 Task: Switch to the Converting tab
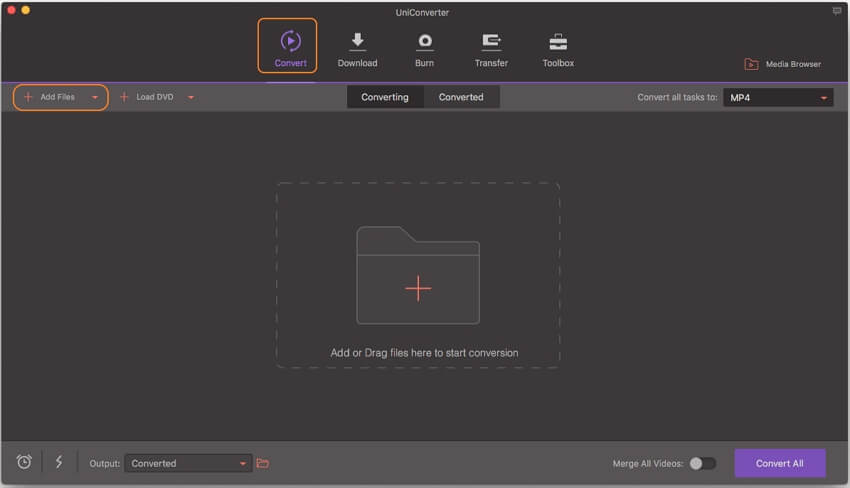(385, 97)
